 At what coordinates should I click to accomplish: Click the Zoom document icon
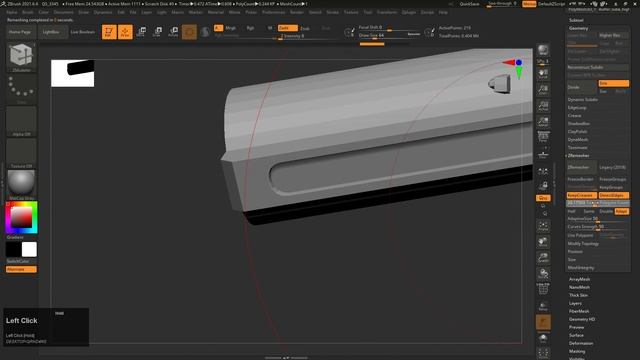tap(543, 90)
